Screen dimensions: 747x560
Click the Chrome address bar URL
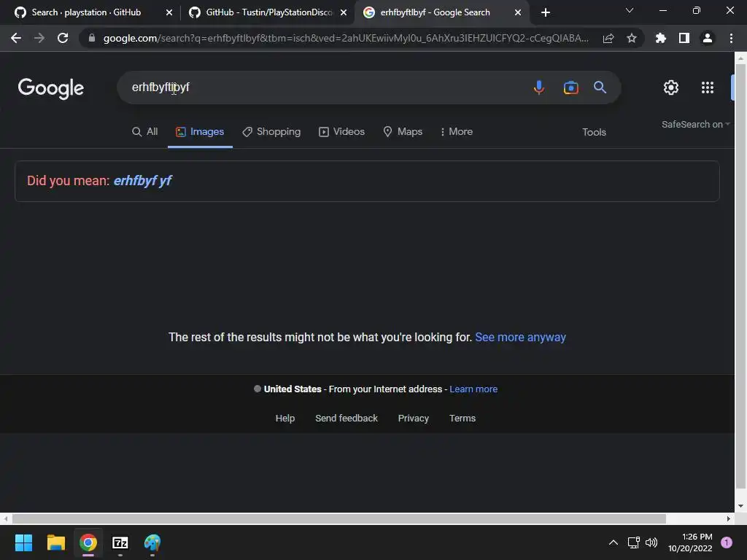tap(346, 38)
